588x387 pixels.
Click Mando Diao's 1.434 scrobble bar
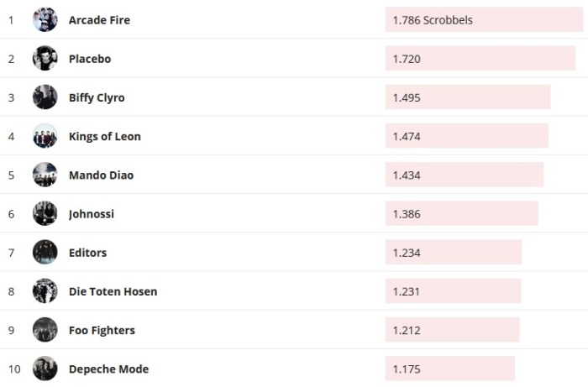(x=464, y=175)
